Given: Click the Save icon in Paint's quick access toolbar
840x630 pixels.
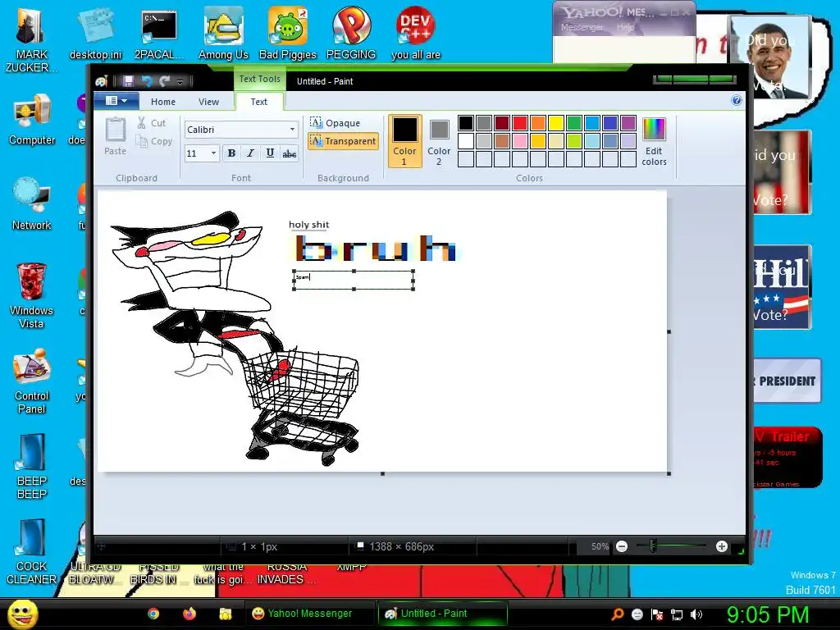Looking at the screenshot, I should [128, 81].
